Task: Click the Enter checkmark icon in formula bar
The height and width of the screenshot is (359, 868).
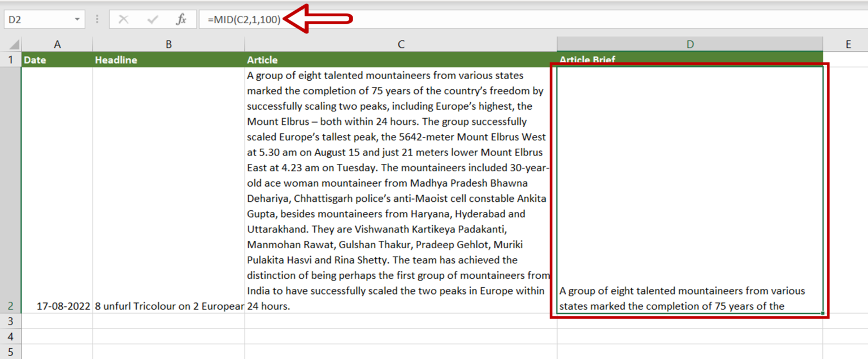Action: click(152, 20)
